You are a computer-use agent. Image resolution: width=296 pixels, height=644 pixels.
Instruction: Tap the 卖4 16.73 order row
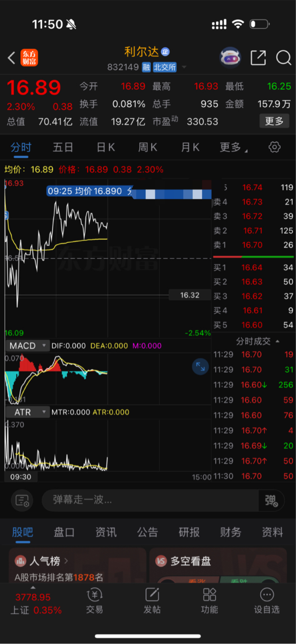253,202
